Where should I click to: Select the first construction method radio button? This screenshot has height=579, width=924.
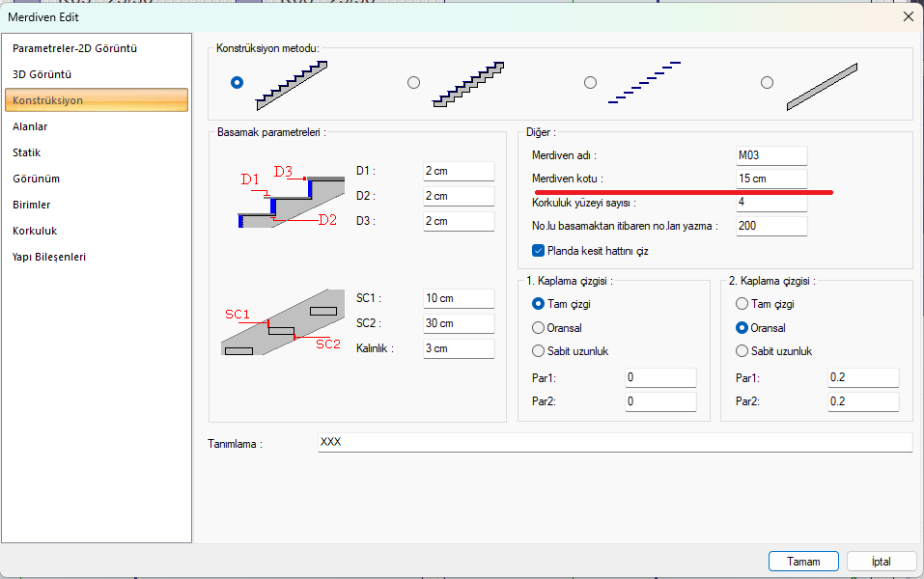tap(237, 82)
